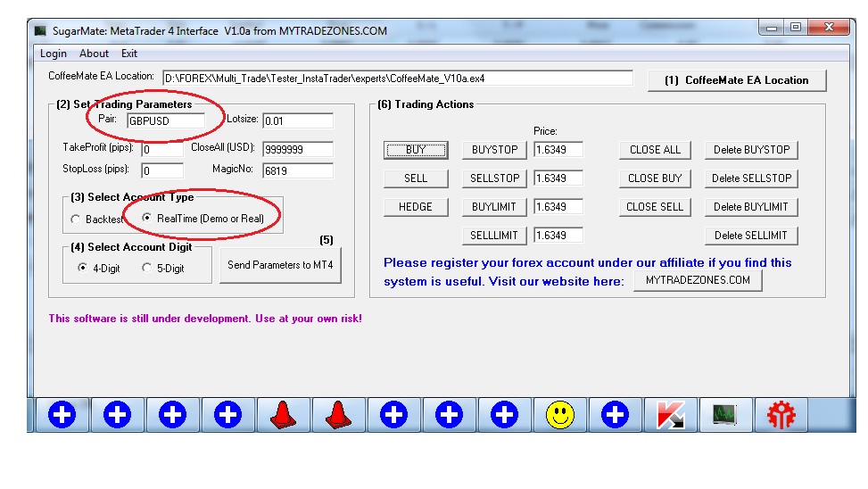The width and height of the screenshot is (868, 489).
Task: Click the SELL button
Action: click(416, 178)
